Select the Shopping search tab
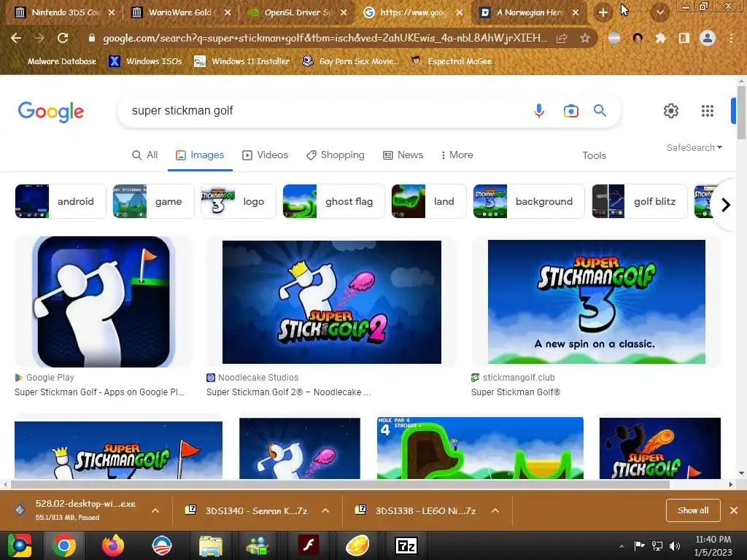Screen dimensions: 747x560 [336, 155]
